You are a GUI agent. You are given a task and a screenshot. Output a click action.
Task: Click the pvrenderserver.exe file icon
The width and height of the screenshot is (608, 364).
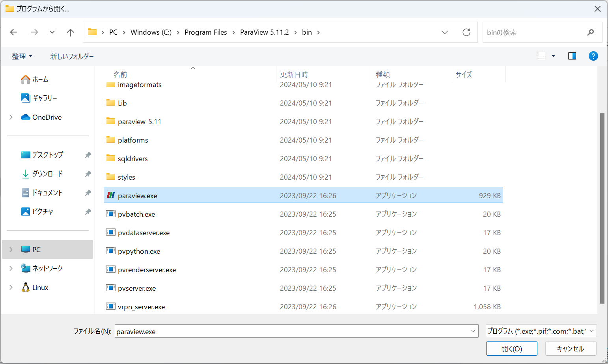coord(111,269)
